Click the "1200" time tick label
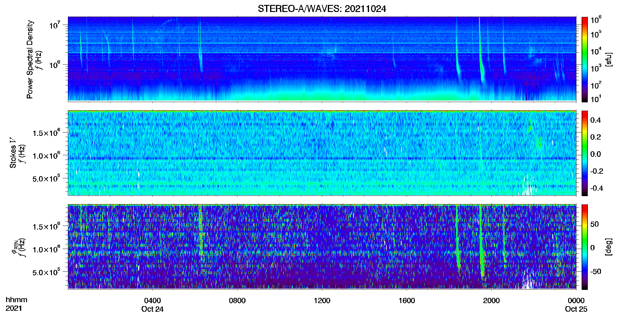Image resolution: width=644 pixels, height=332 pixels. click(x=322, y=300)
